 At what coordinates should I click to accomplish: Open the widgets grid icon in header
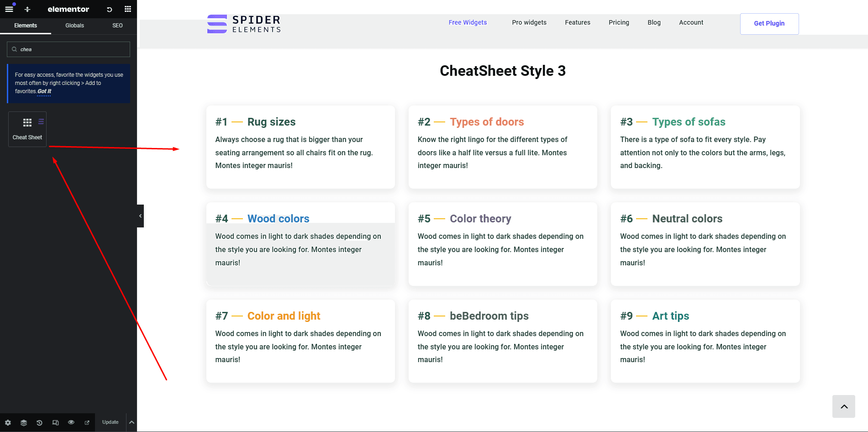click(x=128, y=9)
